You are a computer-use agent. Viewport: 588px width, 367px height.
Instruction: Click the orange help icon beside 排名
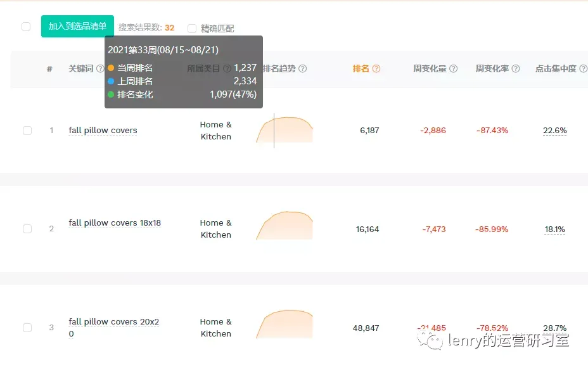pyautogui.click(x=376, y=68)
